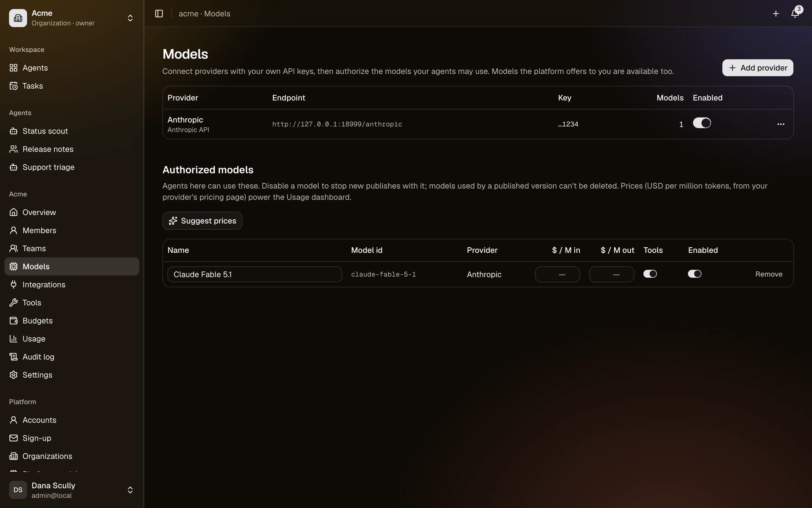812x508 pixels.
Task: Click the sparkle icon on Suggest prices
Action: point(173,221)
